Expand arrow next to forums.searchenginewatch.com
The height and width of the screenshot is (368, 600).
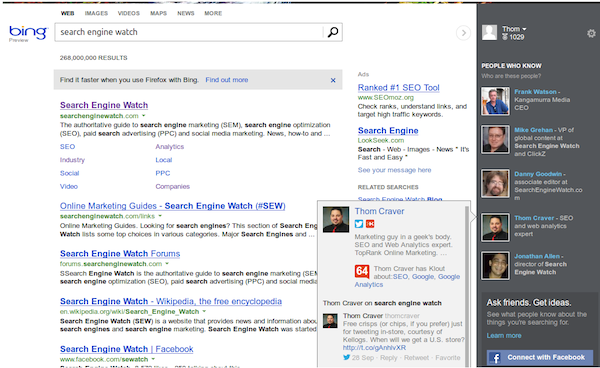(x=167, y=264)
